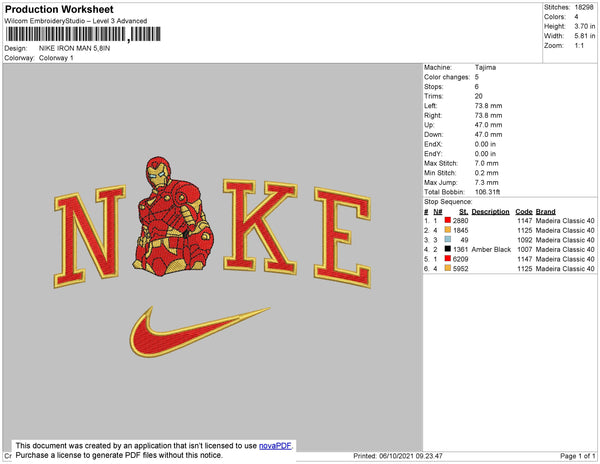Click the Machine value Tajima
The image size is (600, 464).
[485, 67]
